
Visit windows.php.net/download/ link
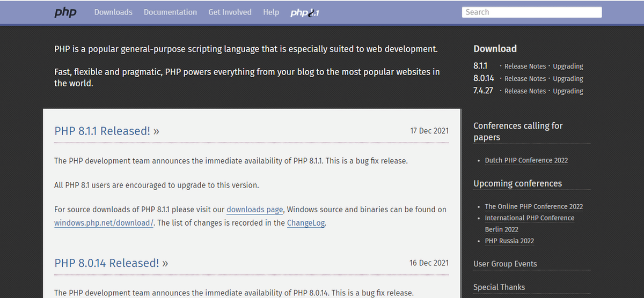pyautogui.click(x=104, y=223)
